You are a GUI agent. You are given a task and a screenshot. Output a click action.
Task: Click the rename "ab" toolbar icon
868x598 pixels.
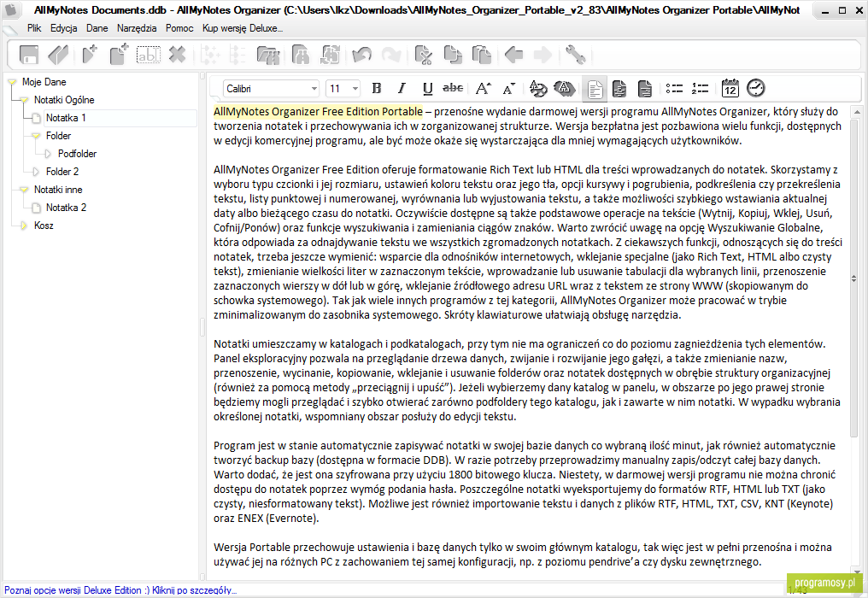point(149,55)
